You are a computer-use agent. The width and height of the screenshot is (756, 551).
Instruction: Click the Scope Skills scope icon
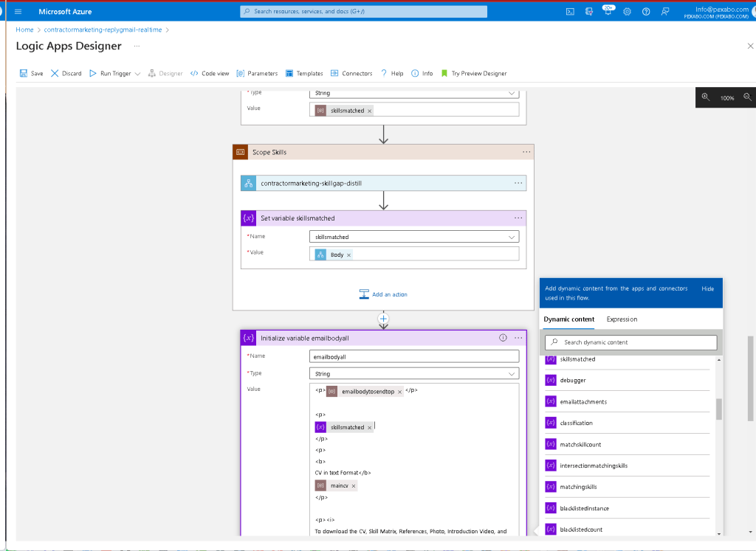241,152
